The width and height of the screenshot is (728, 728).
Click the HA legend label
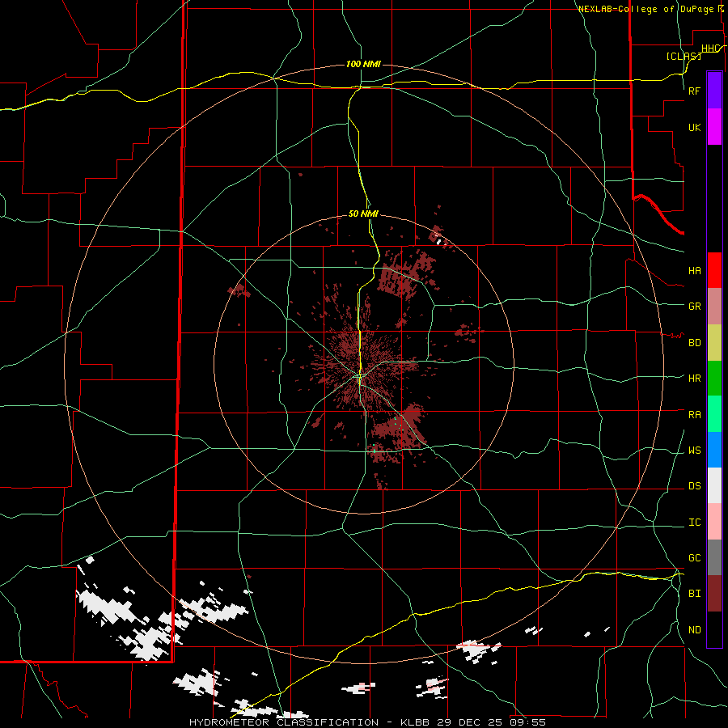[x=694, y=271]
